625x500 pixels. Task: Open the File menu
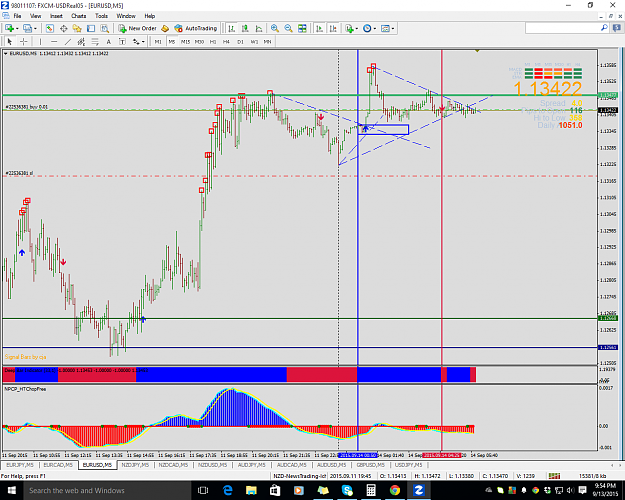pyautogui.click(x=17, y=16)
